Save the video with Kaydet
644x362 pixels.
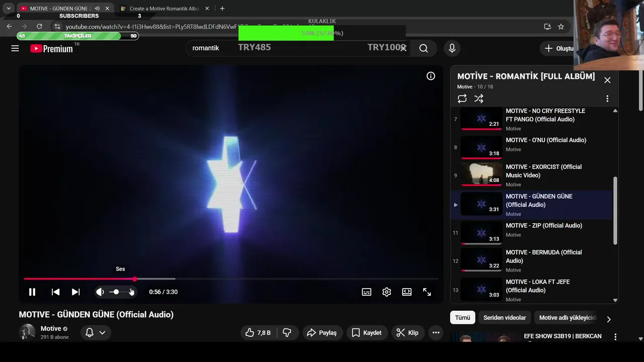pyautogui.click(x=367, y=333)
